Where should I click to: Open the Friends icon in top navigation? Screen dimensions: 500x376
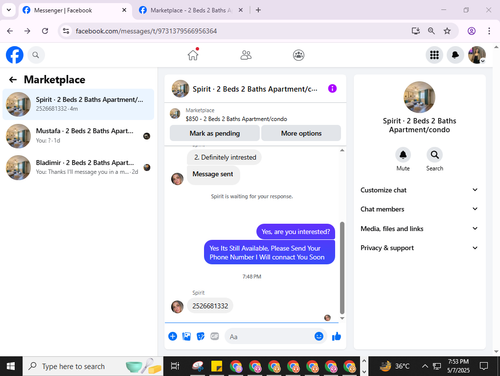click(246, 55)
